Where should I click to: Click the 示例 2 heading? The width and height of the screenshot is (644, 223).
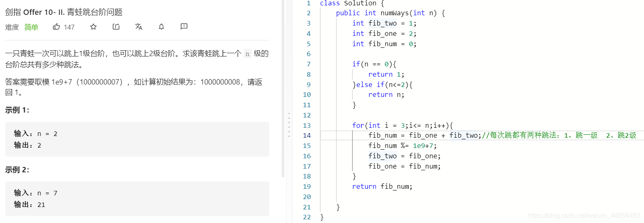click(x=17, y=170)
